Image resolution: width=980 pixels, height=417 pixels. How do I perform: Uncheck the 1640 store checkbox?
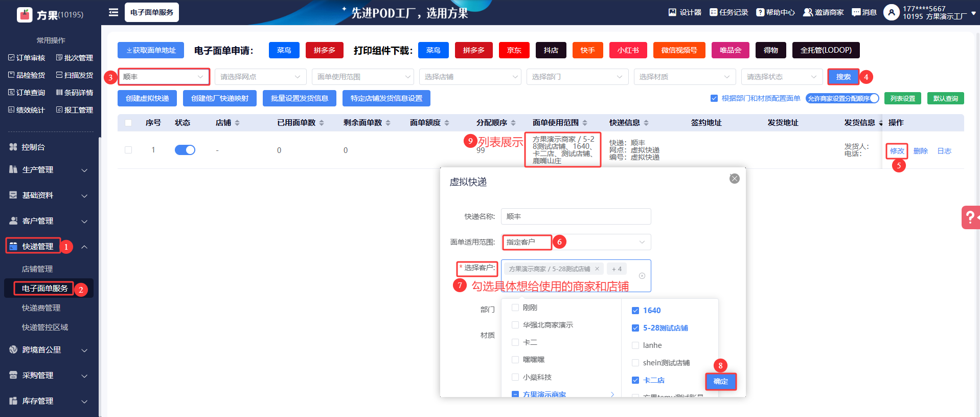pyautogui.click(x=635, y=311)
